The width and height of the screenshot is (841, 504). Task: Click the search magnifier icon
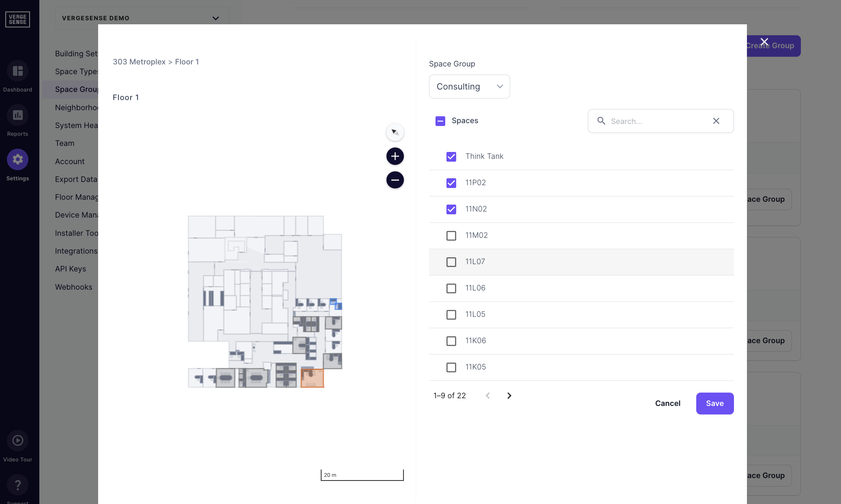pyautogui.click(x=601, y=121)
